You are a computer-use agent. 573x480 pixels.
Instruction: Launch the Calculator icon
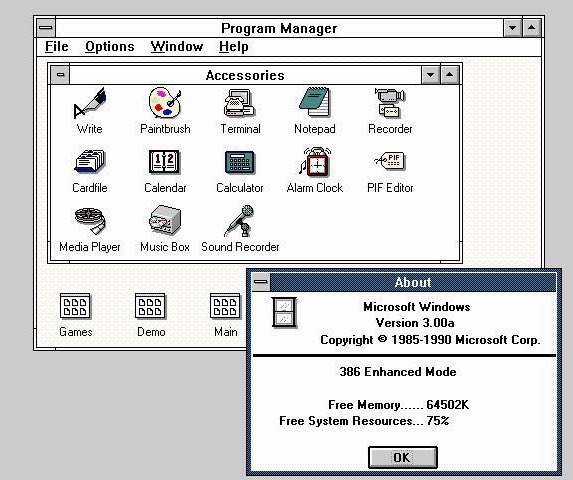[x=240, y=163]
